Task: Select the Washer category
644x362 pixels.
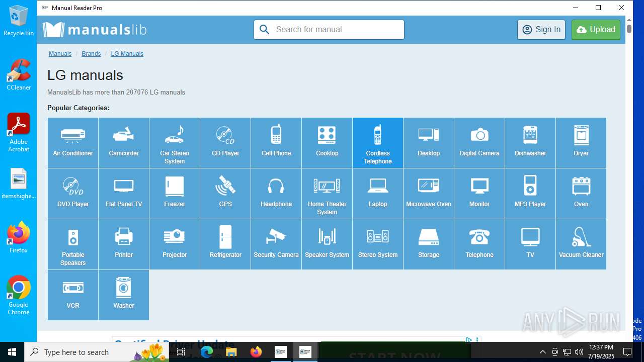Action: [124, 295]
